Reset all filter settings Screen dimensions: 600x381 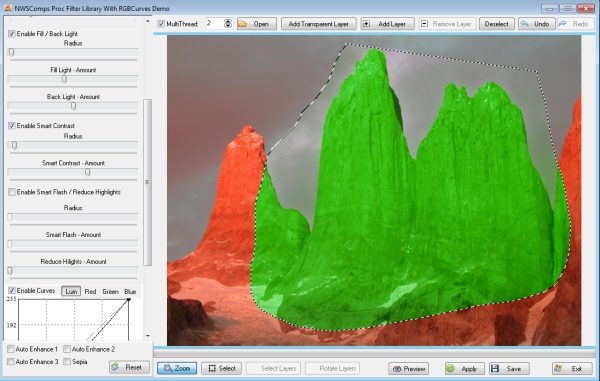point(129,367)
